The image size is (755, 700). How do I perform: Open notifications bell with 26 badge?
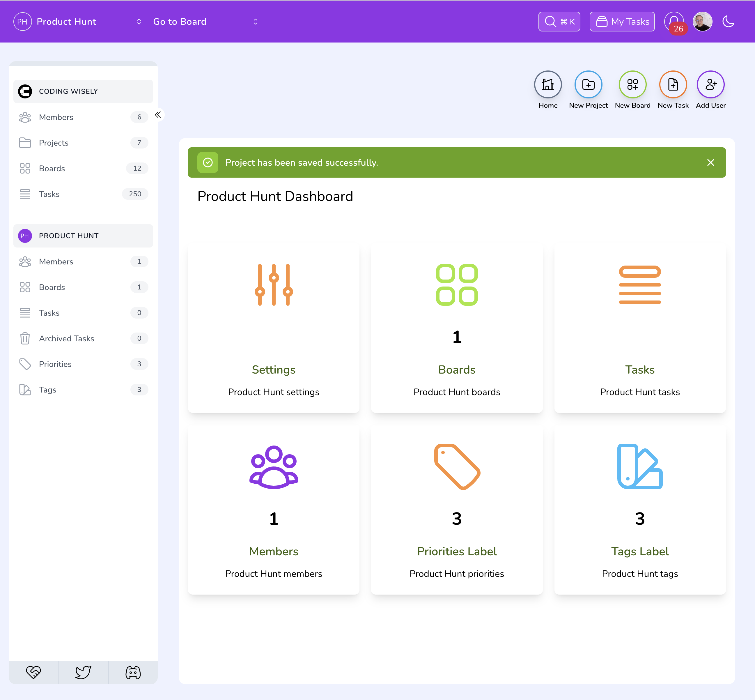tap(674, 22)
